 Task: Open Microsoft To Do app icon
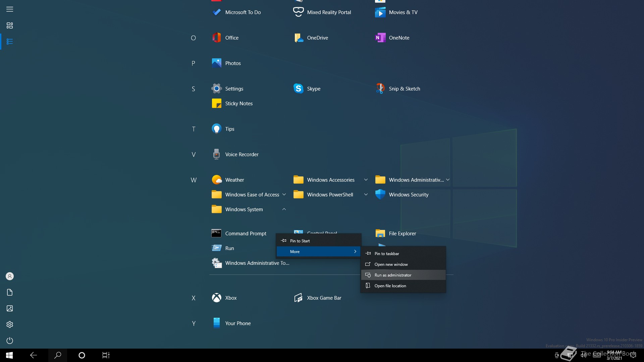pyautogui.click(x=217, y=12)
